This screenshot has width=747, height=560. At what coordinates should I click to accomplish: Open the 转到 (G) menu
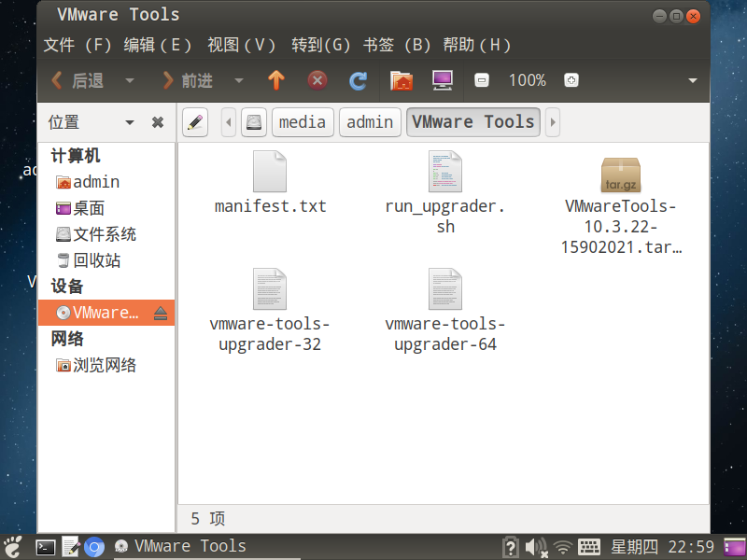[x=321, y=45]
